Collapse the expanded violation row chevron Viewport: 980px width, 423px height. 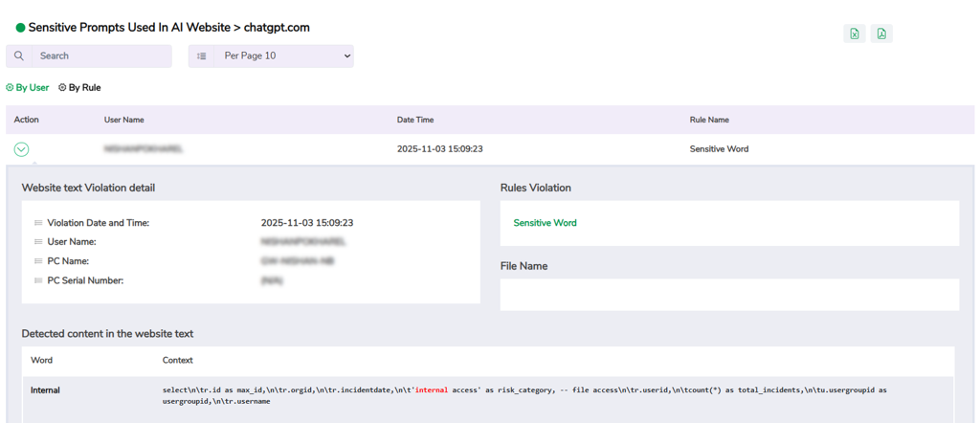tap(22, 149)
